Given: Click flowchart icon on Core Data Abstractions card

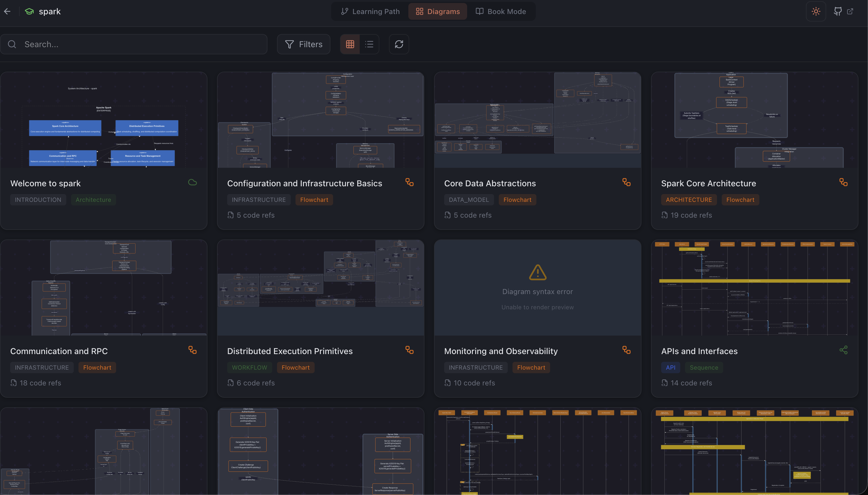Looking at the screenshot, I should point(626,182).
